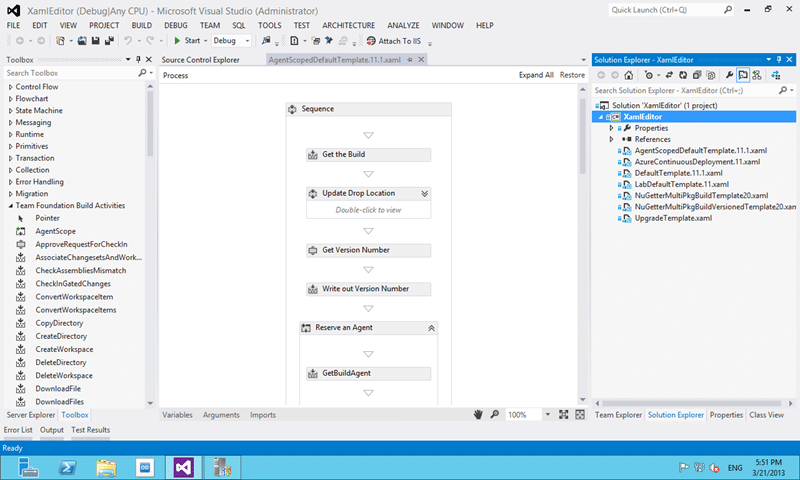Expand the Properties node in Solution Explorer
Screen dimensions: 800x480
[611, 128]
